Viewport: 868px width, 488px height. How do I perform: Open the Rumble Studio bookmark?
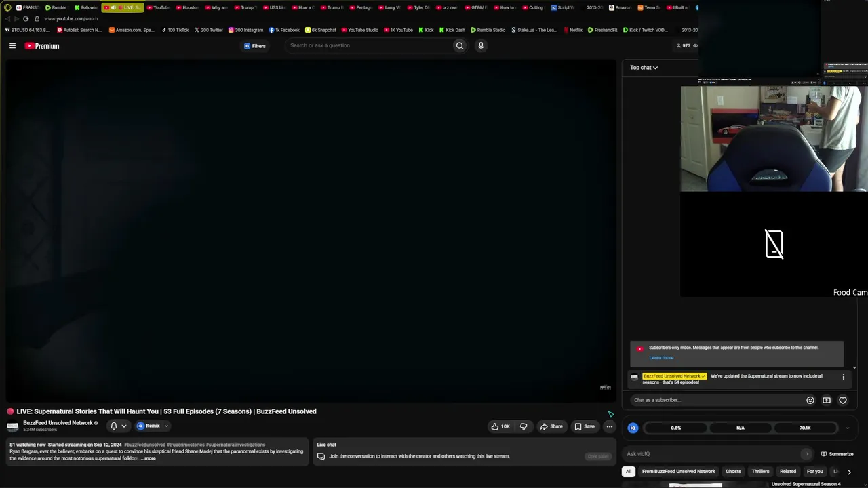click(488, 30)
